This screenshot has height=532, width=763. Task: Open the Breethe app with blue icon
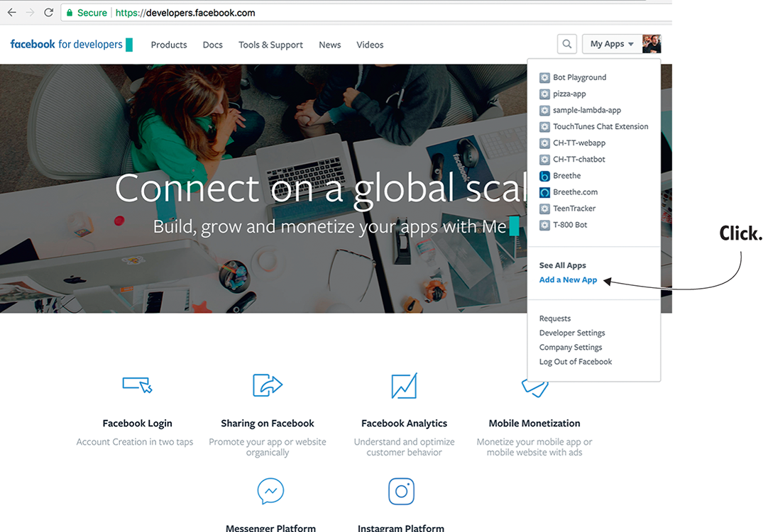[566, 176]
